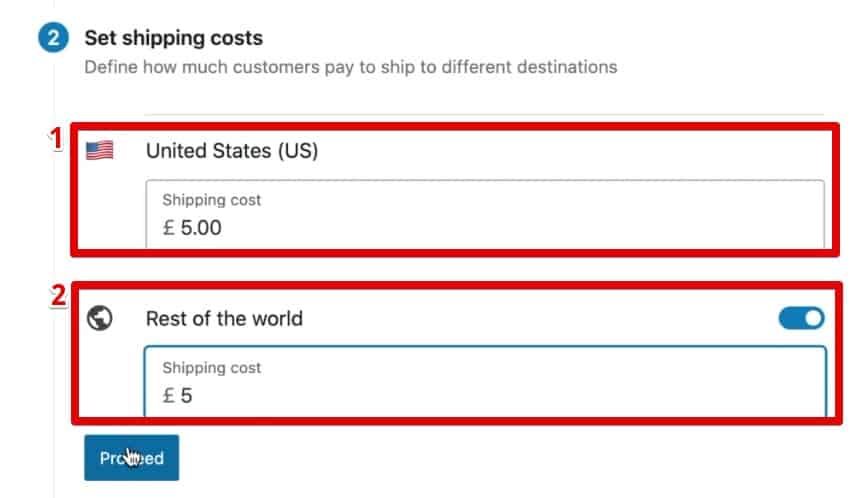
Task: Click the Shipping cost label under United States
Action: click(212, 200)
